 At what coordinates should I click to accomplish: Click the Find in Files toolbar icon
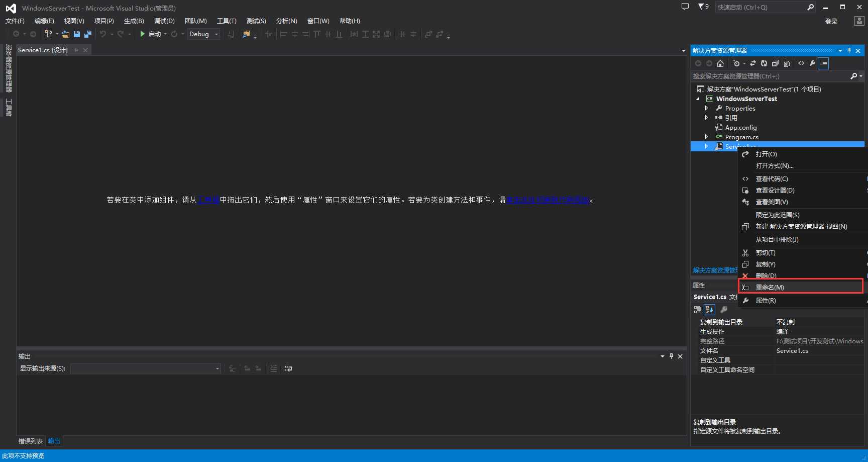coord(246,34)
